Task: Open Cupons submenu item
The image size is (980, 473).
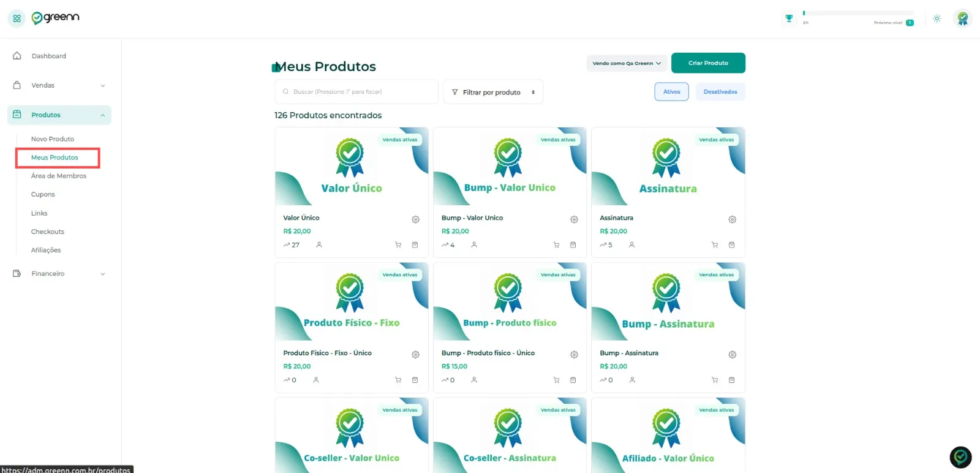Action: click(43, 194)
